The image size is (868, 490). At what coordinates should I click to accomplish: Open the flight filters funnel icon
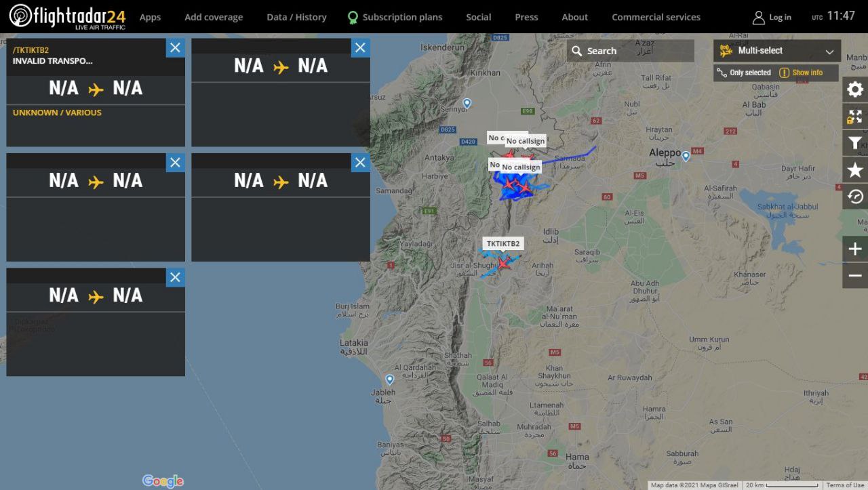pyautogui.click(x=855, y=143)
